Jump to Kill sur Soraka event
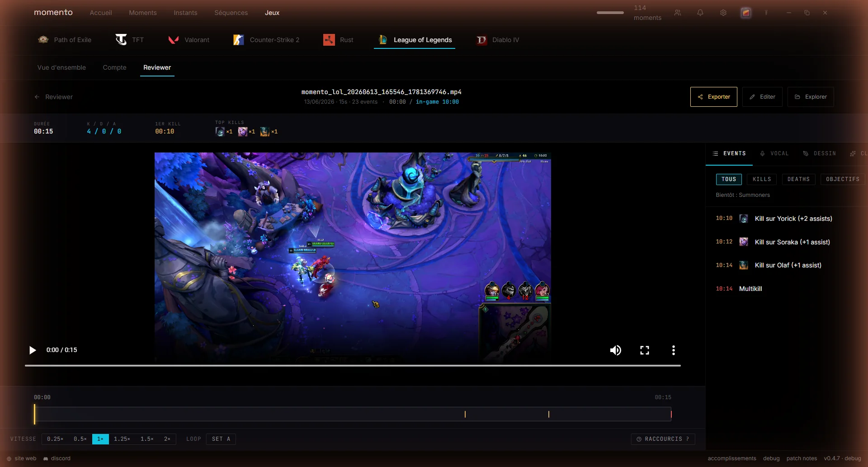This screenshot has width=868, height=467. [x=787, y=242]
